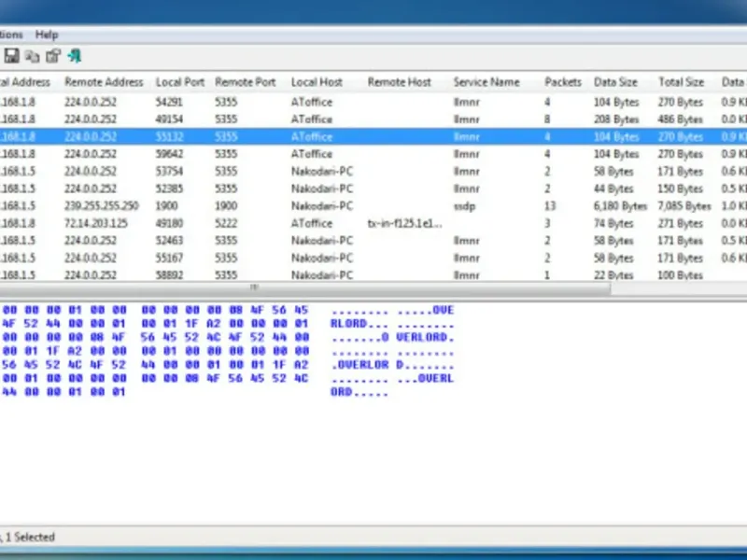Click the Save floppy disk toolbar icon
Screen dimensions: 747x560
coord(12,56)
